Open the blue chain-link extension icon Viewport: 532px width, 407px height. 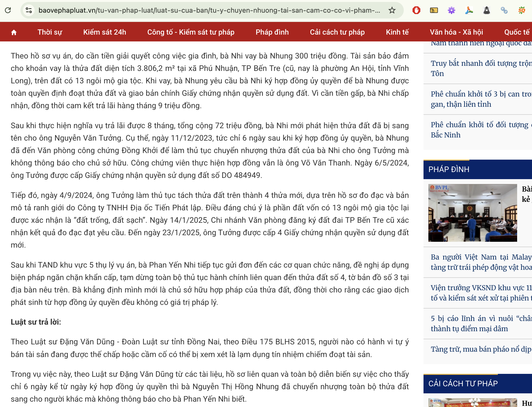(504, 10)
